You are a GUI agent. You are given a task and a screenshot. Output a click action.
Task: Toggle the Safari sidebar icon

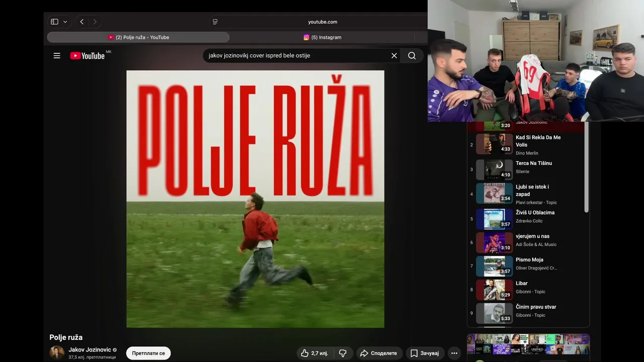54,22
